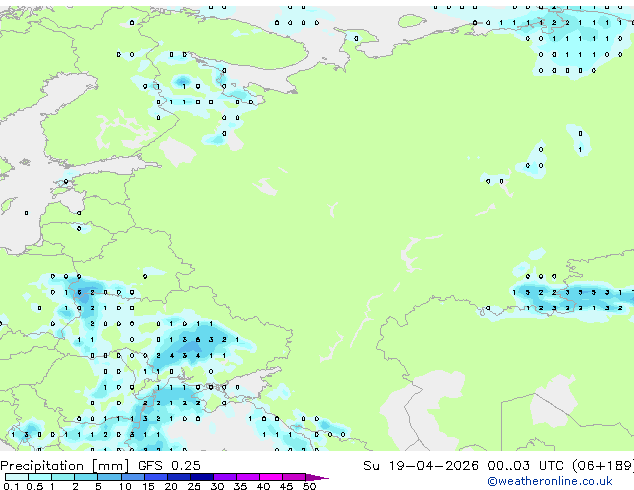
Task: Click the '20' legend label
Action: click(171, 486)
